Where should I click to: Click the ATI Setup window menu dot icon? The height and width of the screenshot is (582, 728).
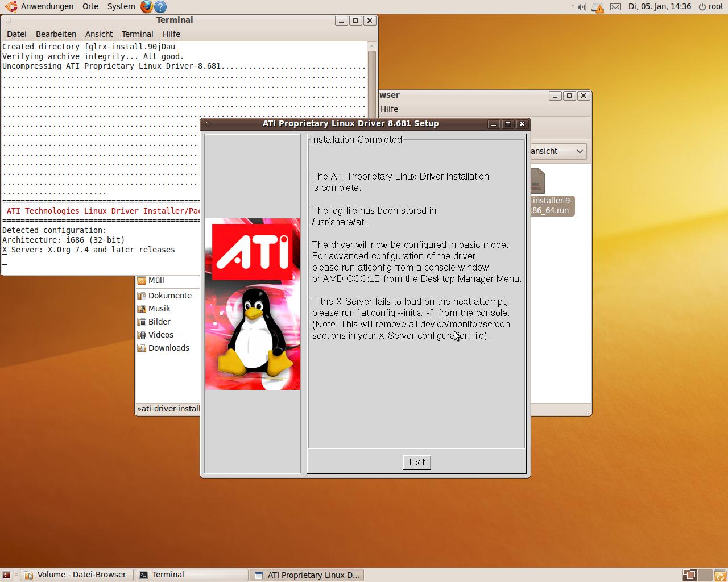pos(208,124)
